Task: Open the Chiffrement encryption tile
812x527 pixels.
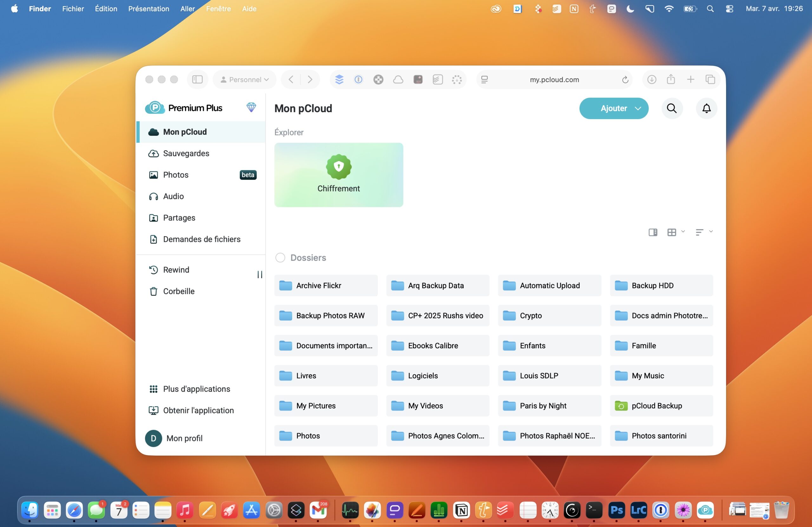Action: tap(338, 175)
